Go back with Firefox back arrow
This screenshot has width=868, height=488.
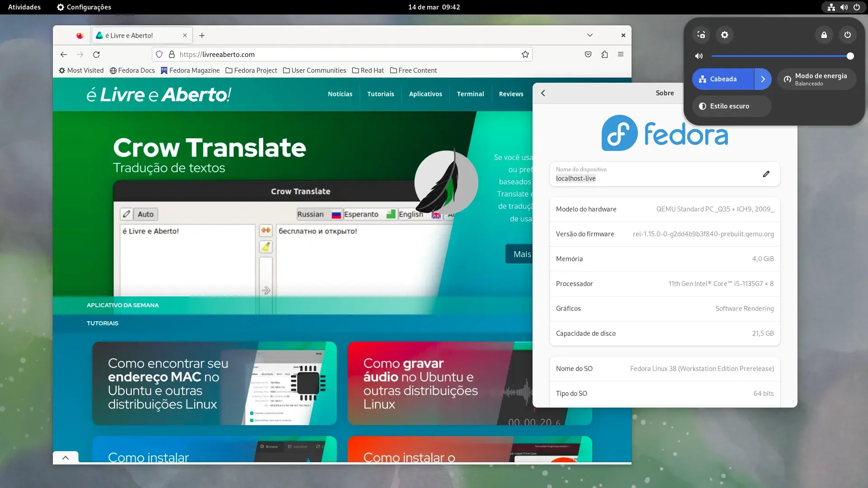pyautogui.click(x=64, y=54)
